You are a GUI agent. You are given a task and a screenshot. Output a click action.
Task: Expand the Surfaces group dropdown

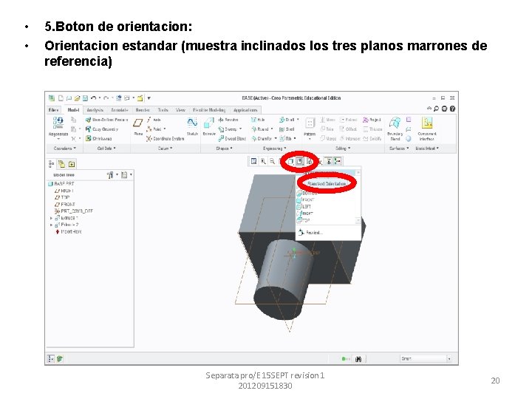[x=399, y=149]
